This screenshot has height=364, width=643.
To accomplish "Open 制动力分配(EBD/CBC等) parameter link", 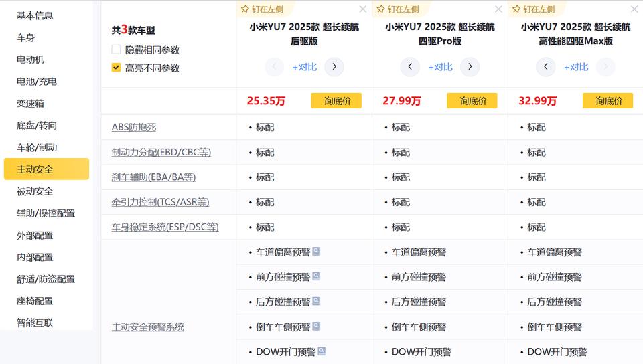I will [161, 153].
